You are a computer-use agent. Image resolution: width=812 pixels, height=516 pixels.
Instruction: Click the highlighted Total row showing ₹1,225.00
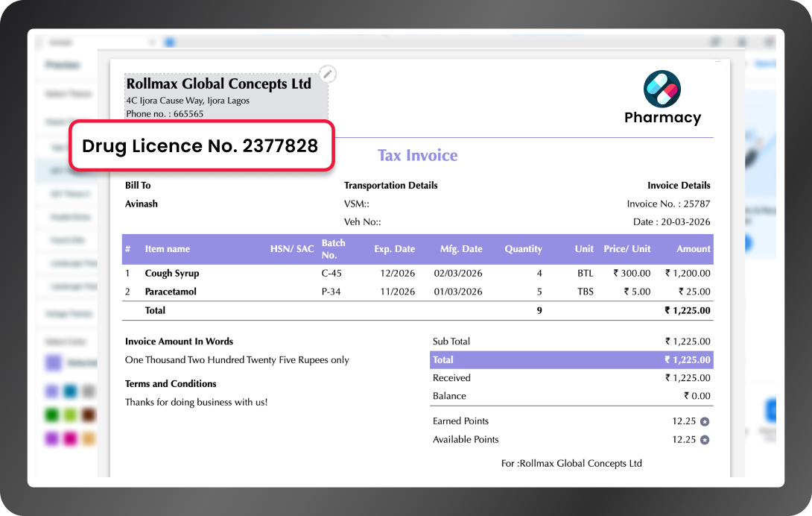click(571, 359)
